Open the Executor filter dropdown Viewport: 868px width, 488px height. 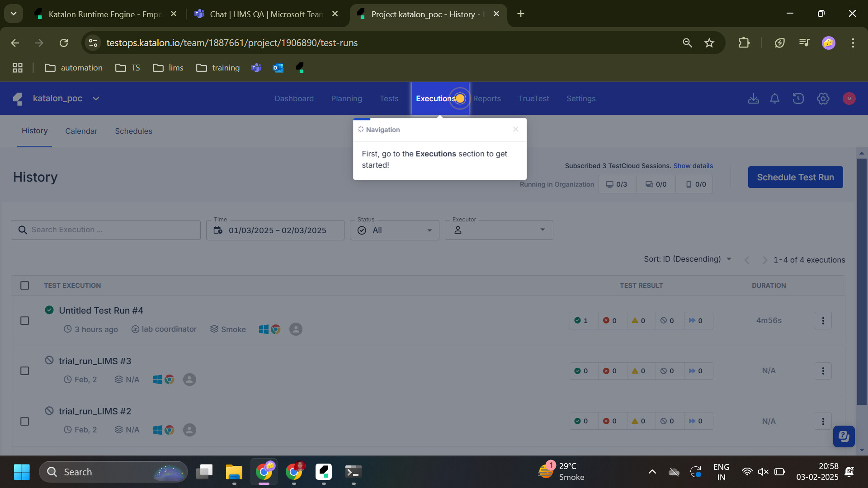[x=499, y=230]
